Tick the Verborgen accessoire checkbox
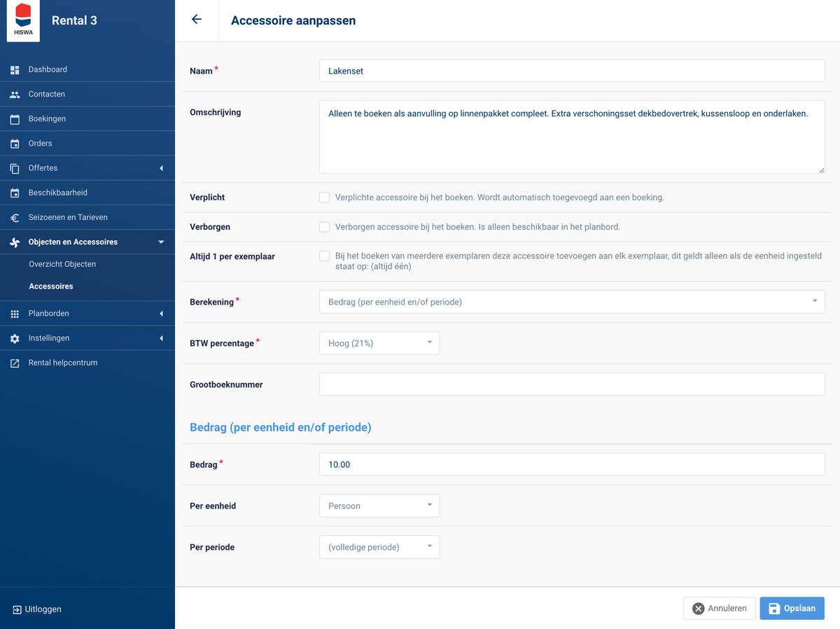The height and width of the screenshot is (629, 840). (325, 227)
